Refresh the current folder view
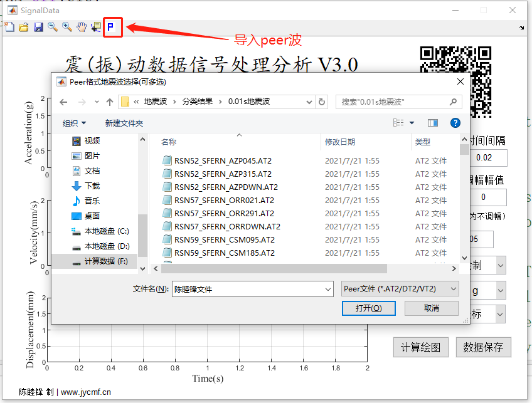 pos(322,102)
